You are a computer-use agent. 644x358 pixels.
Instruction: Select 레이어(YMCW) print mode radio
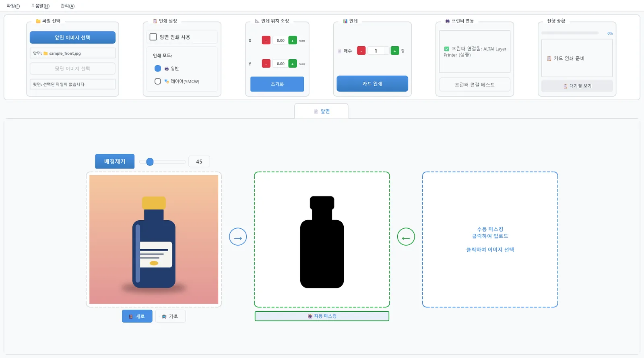point(158,81)
